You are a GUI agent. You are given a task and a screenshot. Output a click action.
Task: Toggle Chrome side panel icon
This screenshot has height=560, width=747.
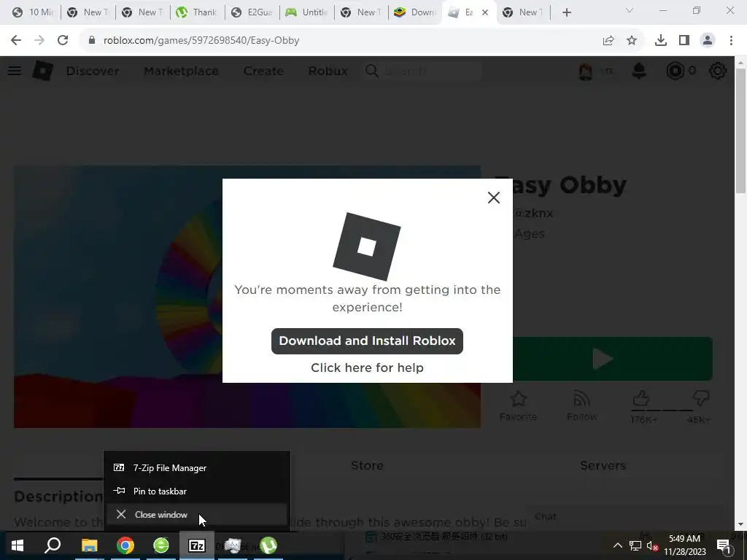(x=684, y=41)
